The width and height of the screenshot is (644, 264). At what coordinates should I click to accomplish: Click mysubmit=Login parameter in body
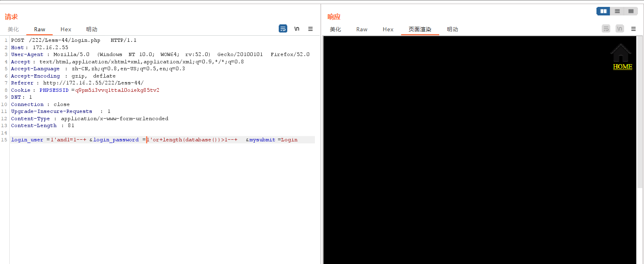tap(273, 140)
